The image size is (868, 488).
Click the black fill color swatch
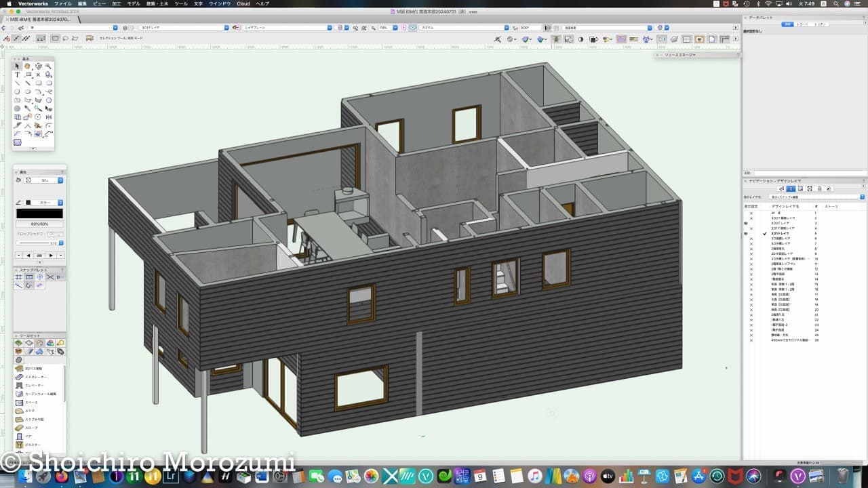[x=39, y=213]
